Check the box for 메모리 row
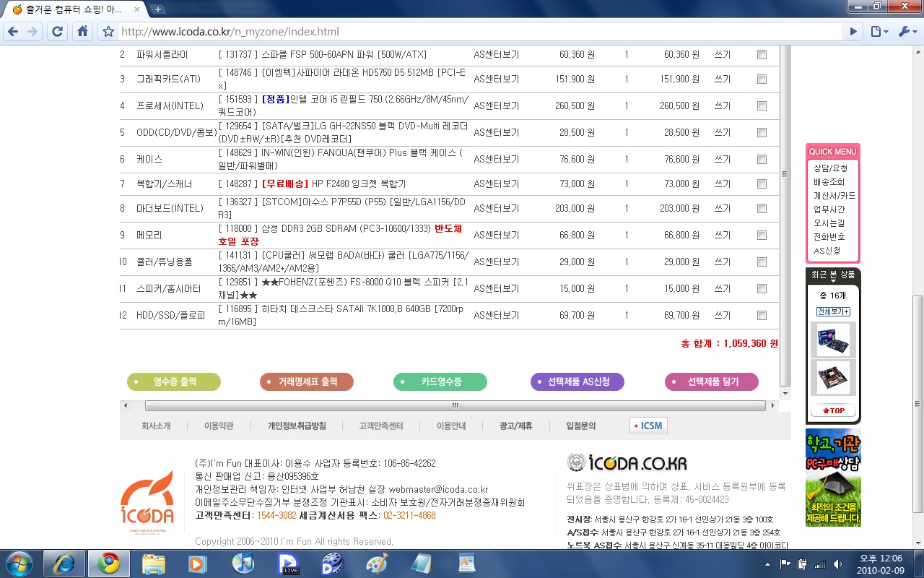The width and height of the screenshot is (924, 578). coord(762,235)
